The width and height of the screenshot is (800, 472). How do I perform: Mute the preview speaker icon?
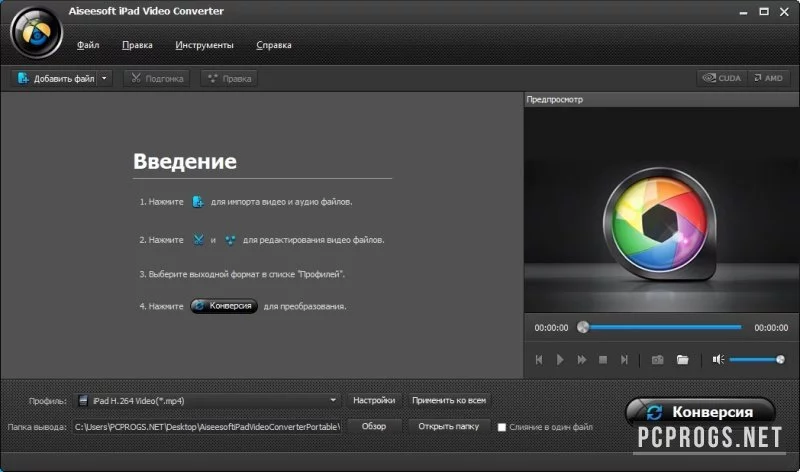coord(718,360)
